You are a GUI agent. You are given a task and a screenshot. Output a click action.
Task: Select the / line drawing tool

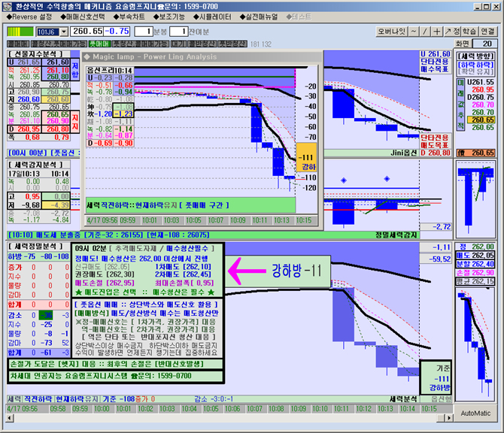[x=425, y=32]
